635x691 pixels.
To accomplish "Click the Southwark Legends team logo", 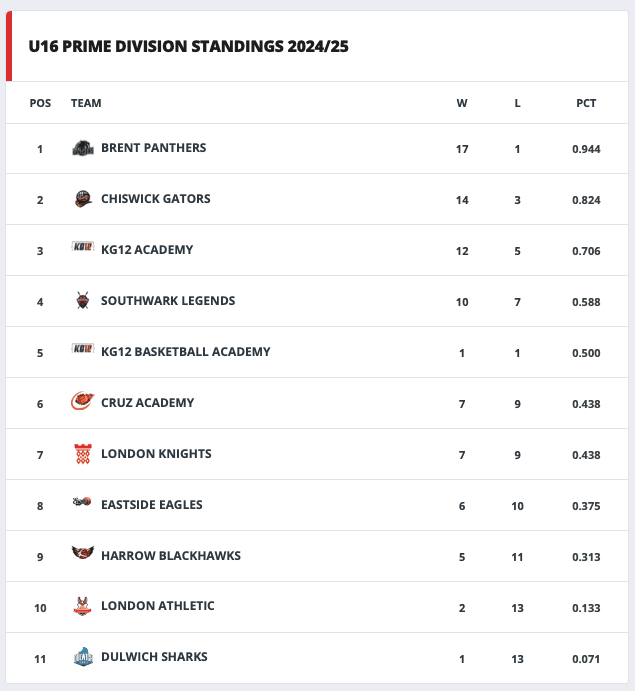I will click(83, 301).
